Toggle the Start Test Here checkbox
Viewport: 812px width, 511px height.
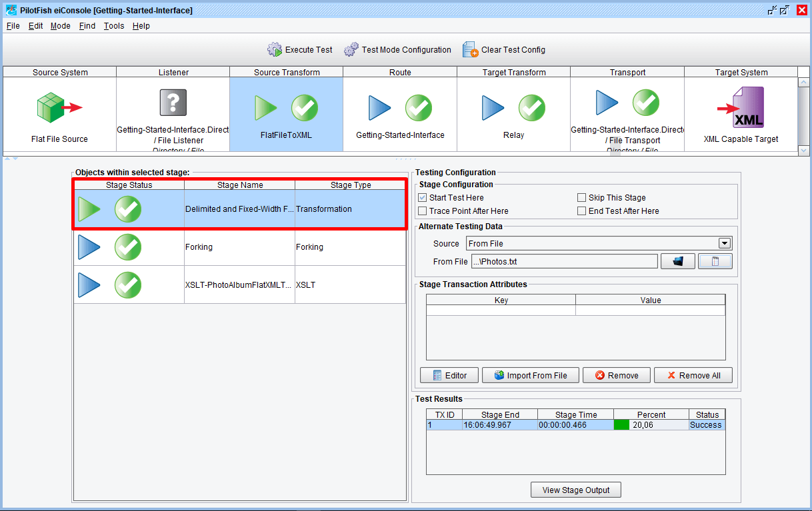tap(423, 198)
